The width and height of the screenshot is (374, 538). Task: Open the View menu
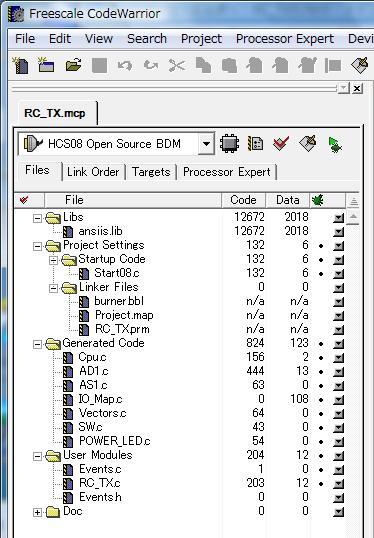[99, 38]
